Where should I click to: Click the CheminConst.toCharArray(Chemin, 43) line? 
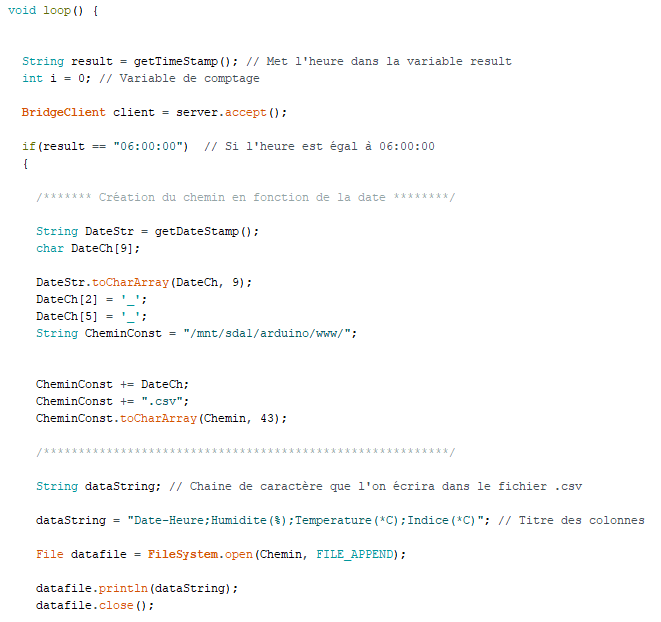[x=158, y=418]
